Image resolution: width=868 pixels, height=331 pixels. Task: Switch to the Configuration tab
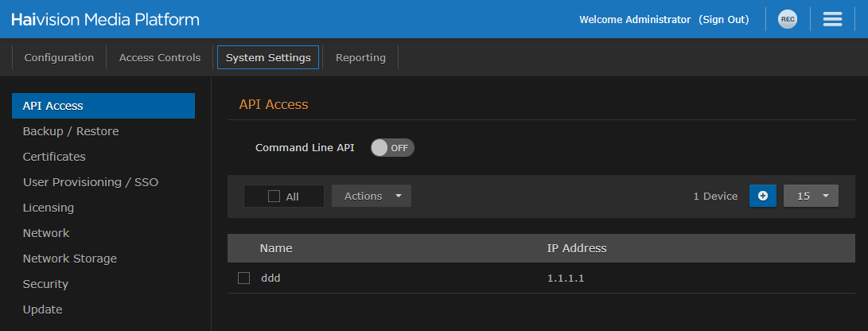(59, 57)
